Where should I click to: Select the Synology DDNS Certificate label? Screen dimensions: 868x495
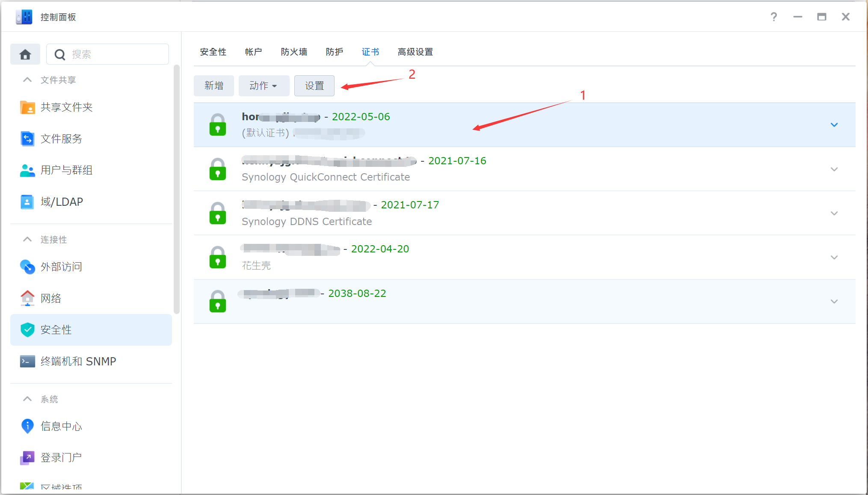point(307,222)
